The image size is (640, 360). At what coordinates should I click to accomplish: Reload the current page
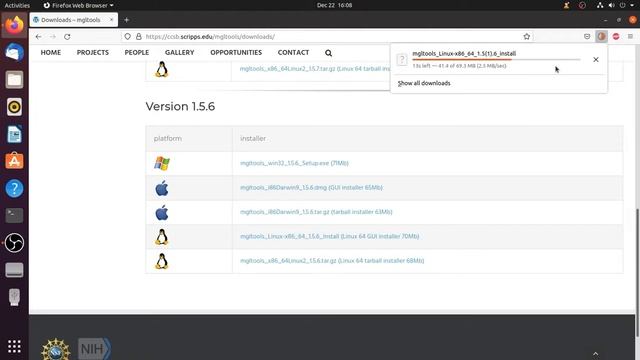pos(67,37)
